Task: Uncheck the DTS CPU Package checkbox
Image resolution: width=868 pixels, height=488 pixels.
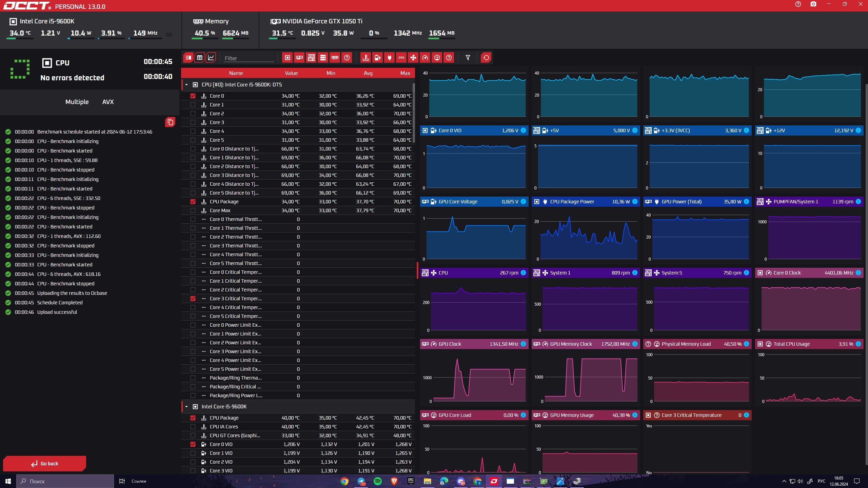Action: [x=193, y=202]
